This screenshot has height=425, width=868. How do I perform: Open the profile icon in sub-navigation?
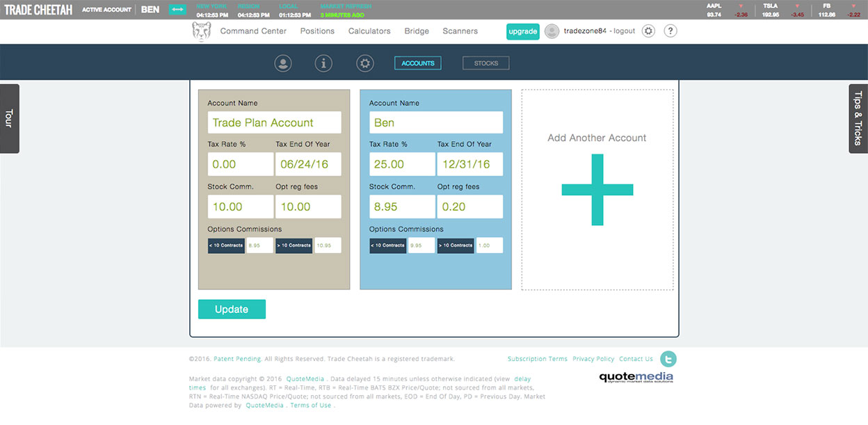click(x=283, y=63)
